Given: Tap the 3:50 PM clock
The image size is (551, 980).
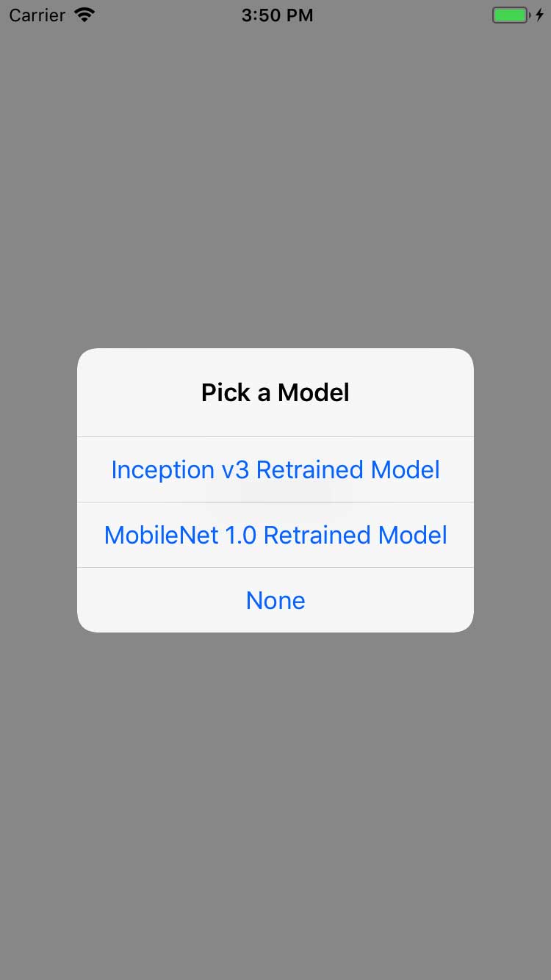Looking at the screenshot, I should coord(277,15).
